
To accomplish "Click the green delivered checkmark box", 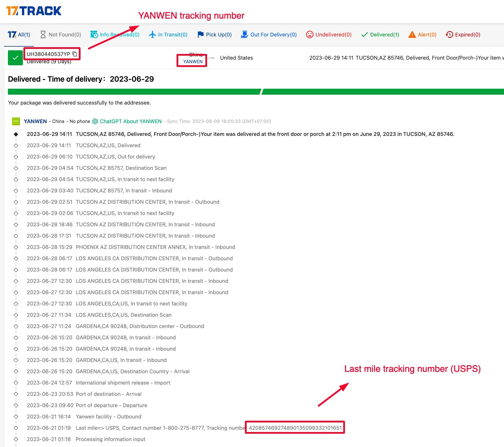I will point(15,58).
